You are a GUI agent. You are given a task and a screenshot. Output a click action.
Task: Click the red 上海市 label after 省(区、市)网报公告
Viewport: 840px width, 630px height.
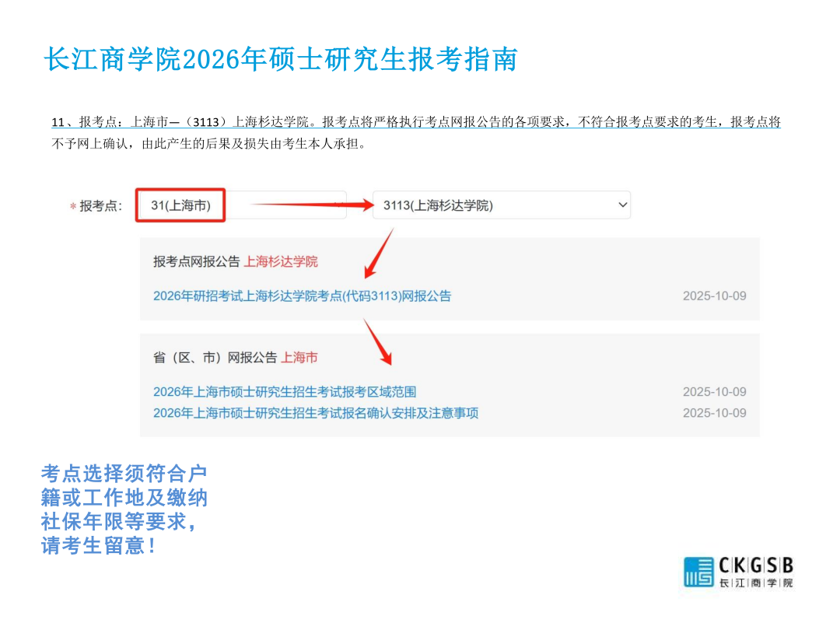[299, 358]
